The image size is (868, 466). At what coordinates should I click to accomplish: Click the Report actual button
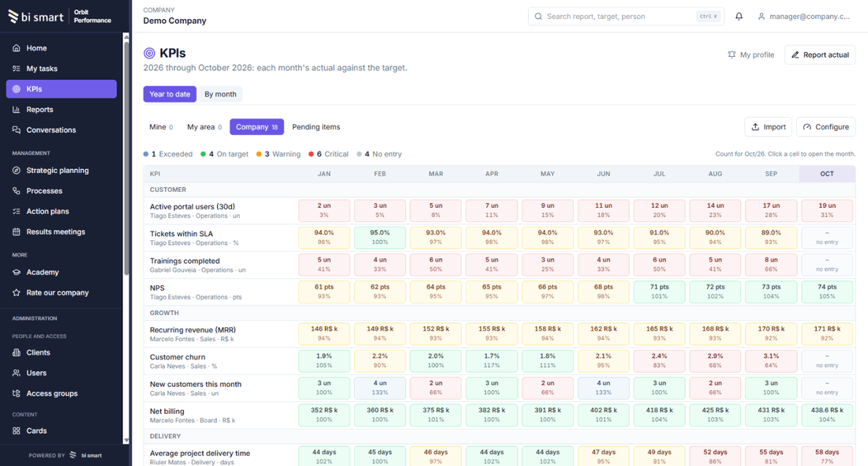[x=821, y=54]
